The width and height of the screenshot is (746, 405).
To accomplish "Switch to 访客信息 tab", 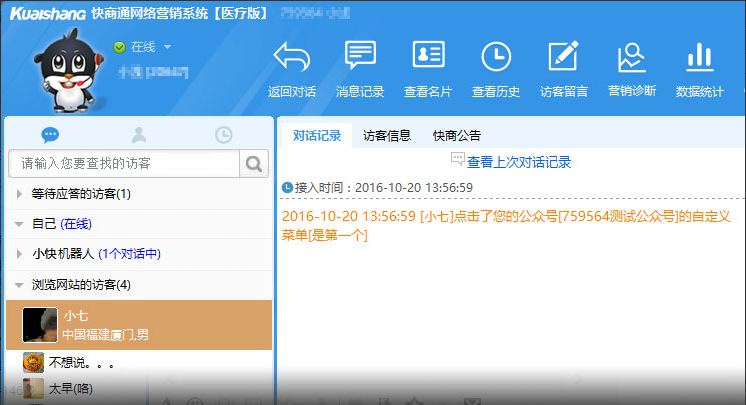I will point(386,135).
